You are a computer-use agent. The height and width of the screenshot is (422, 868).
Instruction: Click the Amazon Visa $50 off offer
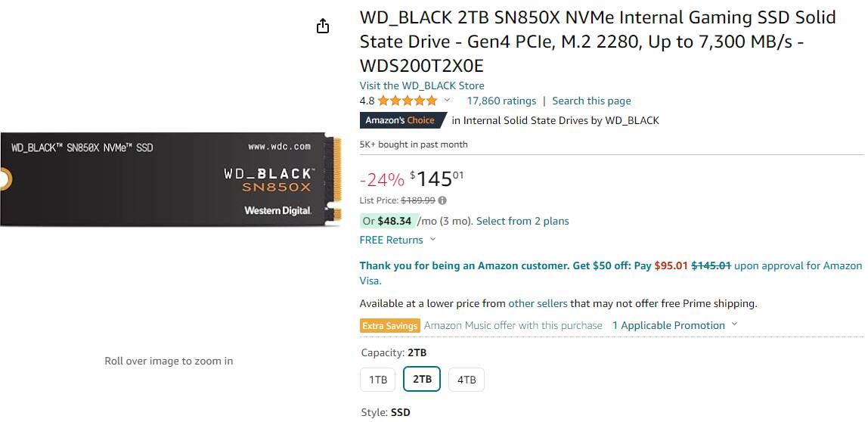(x=611, y=273)
